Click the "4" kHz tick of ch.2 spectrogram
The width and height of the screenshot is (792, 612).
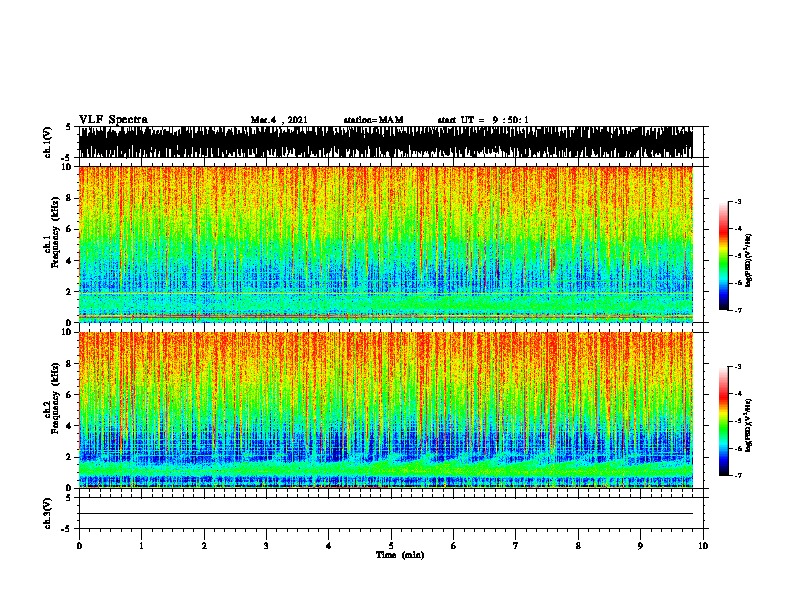coord(71,426)
